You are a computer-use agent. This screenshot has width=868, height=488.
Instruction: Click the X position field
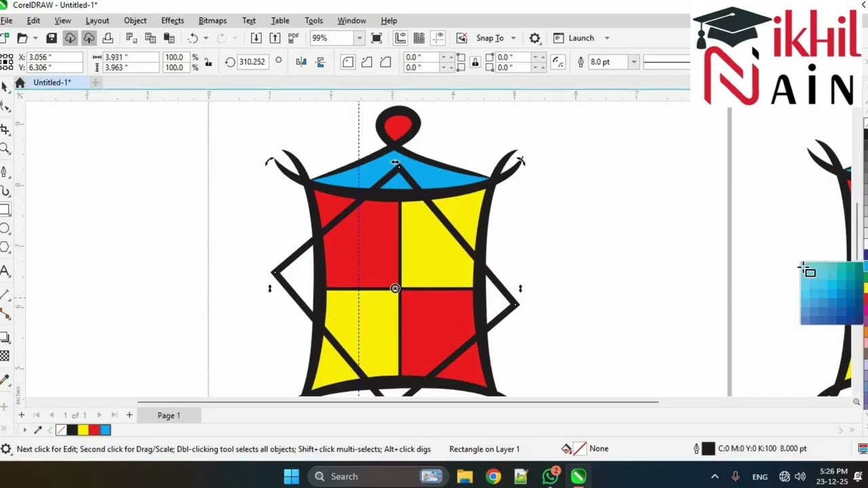(x=54, y=58)
